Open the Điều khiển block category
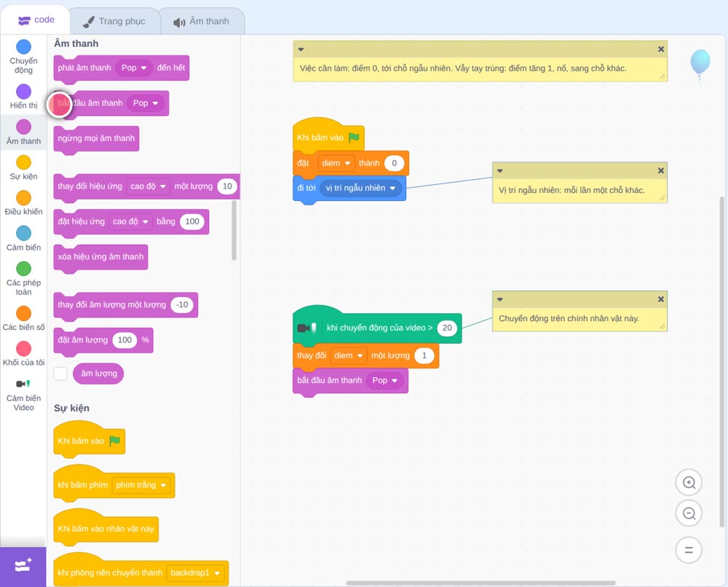Viewport: 728px width, 587px height. point(23,203)
